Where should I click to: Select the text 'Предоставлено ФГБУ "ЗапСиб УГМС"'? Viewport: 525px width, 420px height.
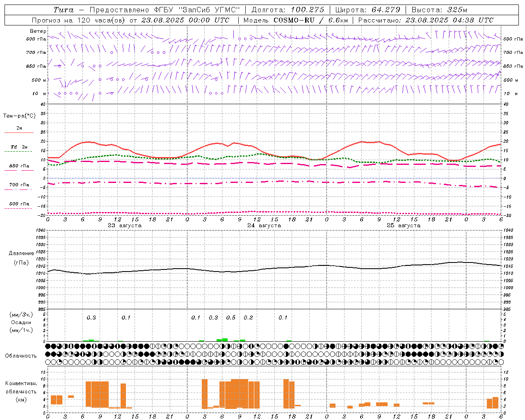165,10
